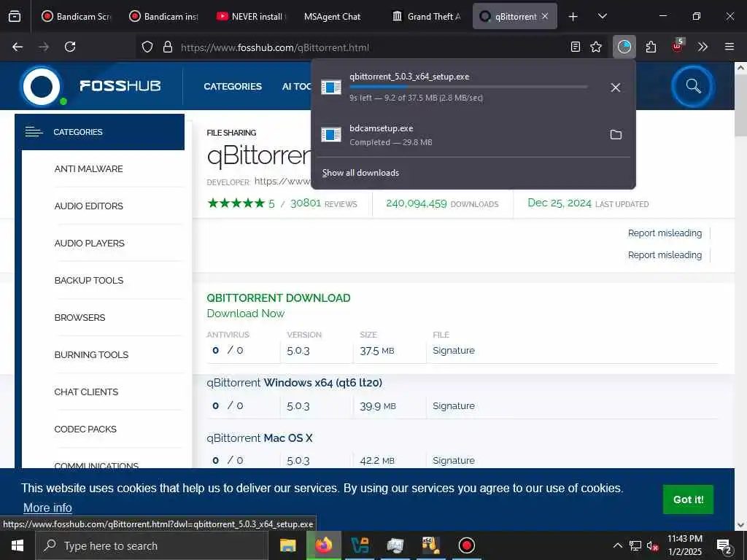Open the Action Center notifications icon
Image resolution: width=747 pixels, height=560 pixels.
tap(724, 546)
